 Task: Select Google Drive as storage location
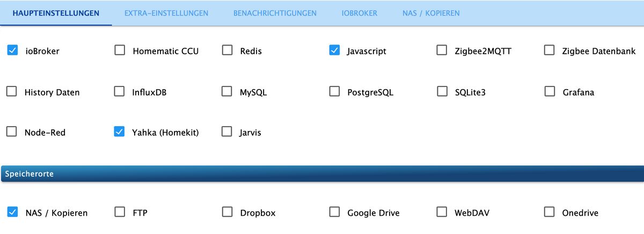[x=334, y=212]
